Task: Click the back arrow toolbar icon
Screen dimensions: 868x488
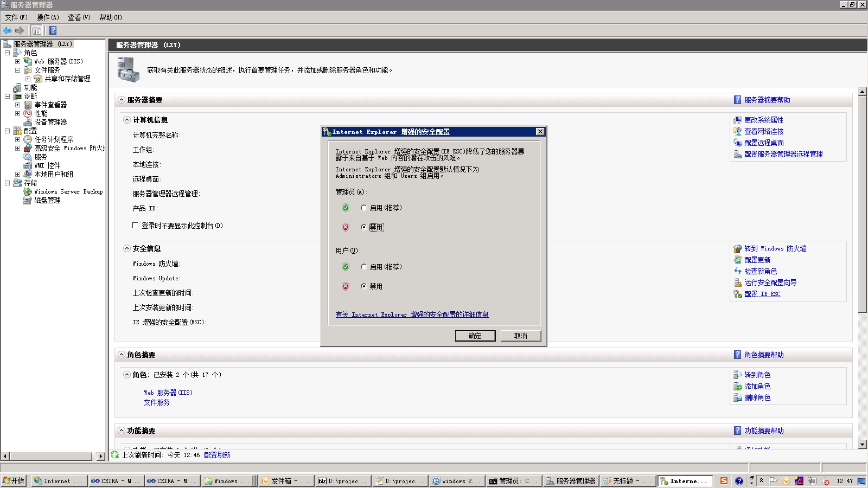Action: pyautogui.click(x=7, y=30)
